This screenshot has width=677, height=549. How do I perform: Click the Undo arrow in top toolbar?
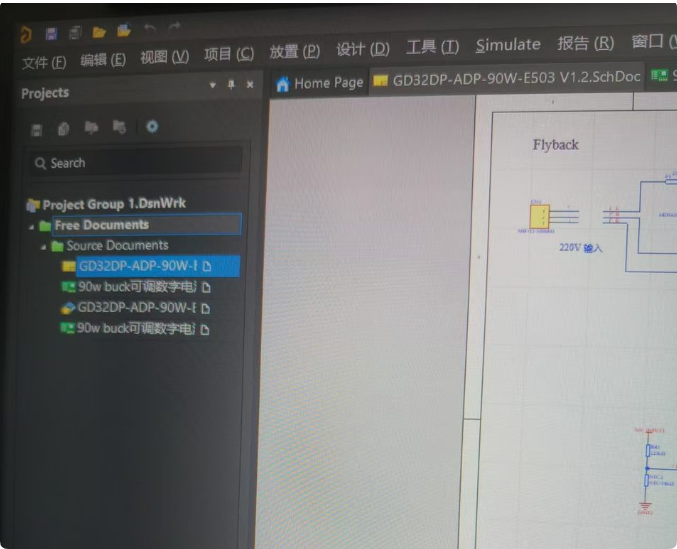point(150,28)
